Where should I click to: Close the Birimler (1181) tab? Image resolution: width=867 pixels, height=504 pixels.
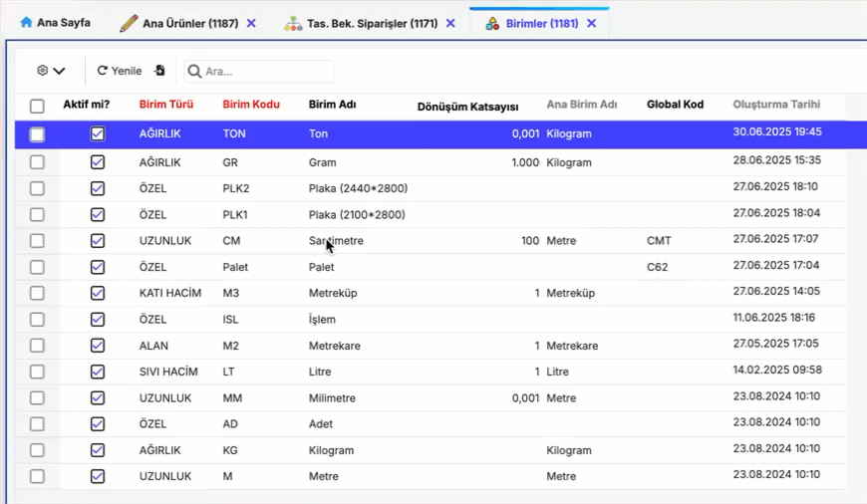[592, 23]
